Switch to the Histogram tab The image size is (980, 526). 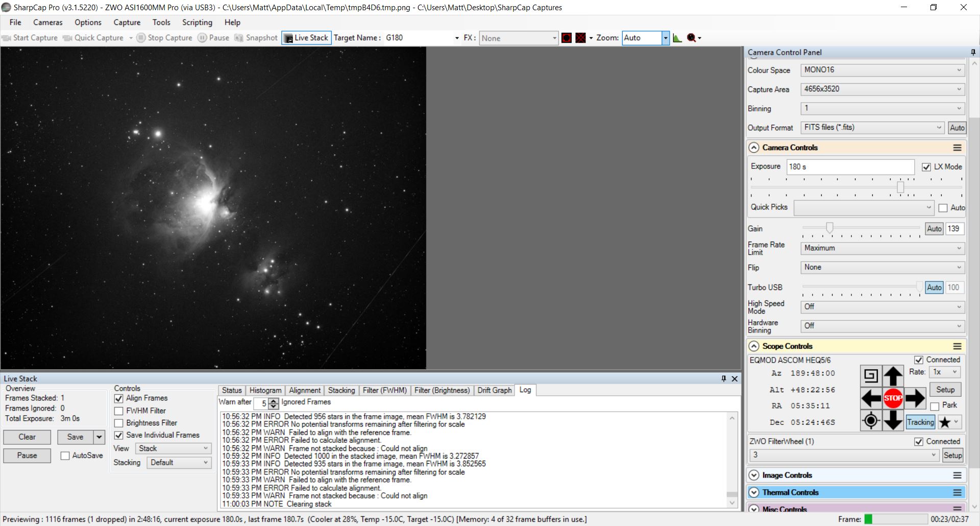click(265, 390)
